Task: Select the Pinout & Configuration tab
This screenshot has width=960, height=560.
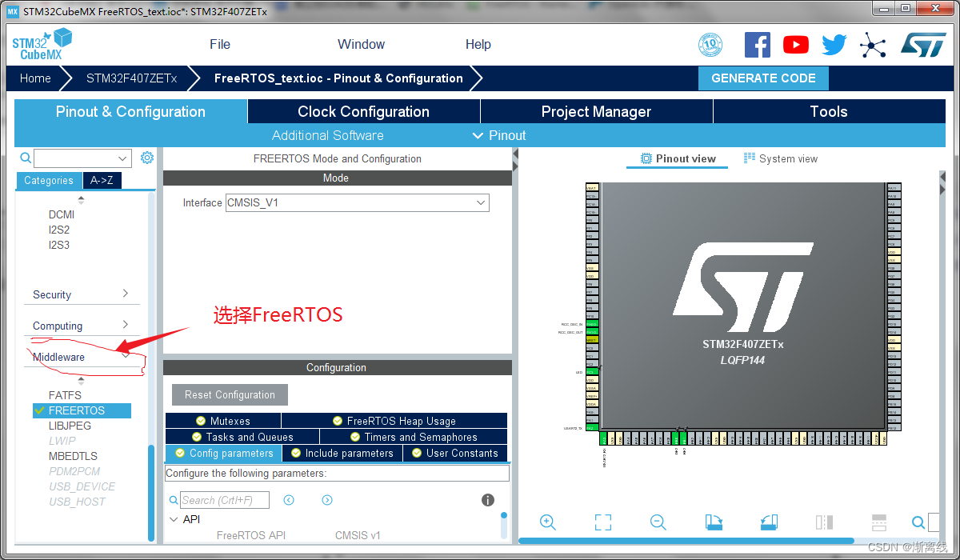Action: click(130, 111)
